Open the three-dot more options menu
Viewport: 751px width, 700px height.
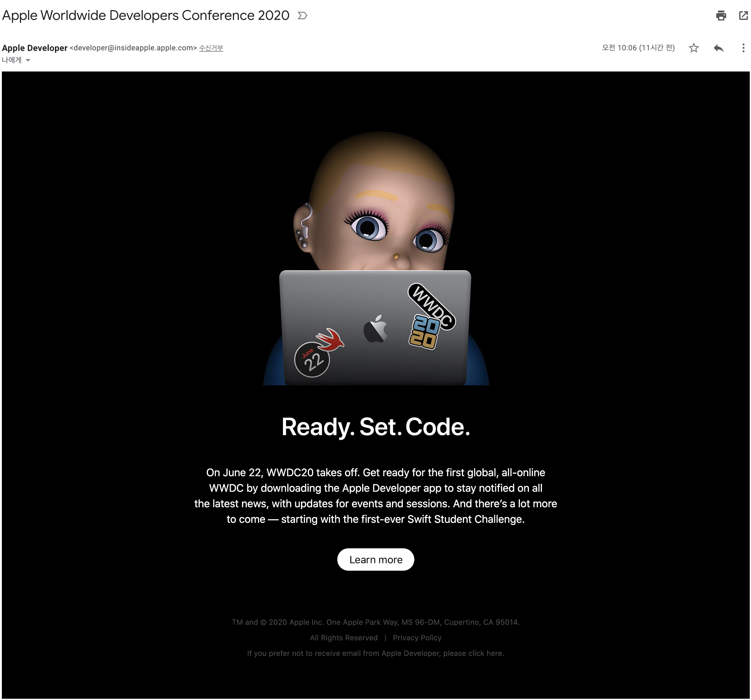(743, 48)
